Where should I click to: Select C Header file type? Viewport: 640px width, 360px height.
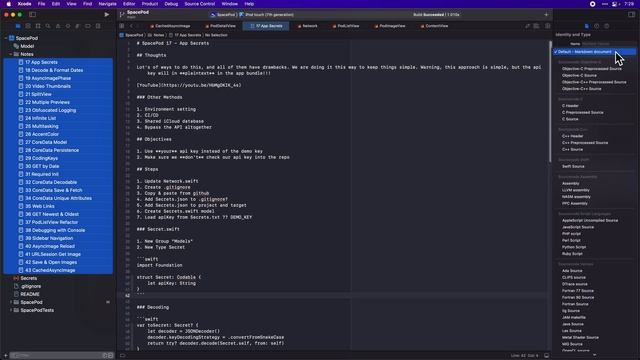(570, 106)
